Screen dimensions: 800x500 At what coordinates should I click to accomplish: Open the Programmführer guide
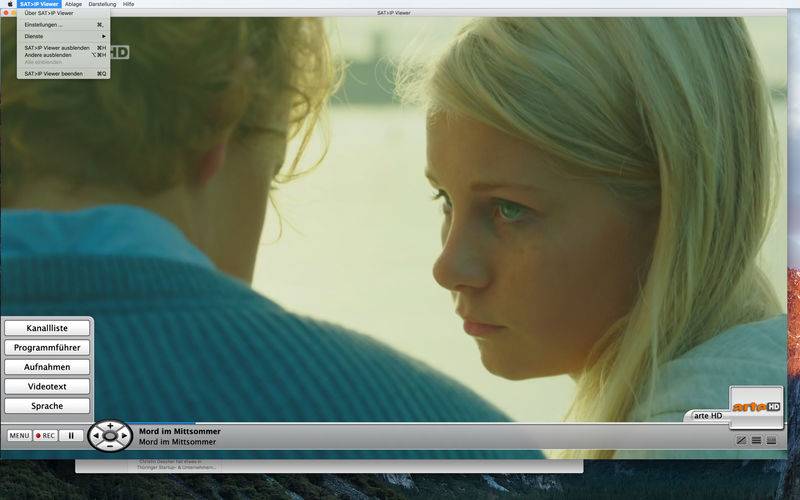point(47,347)
